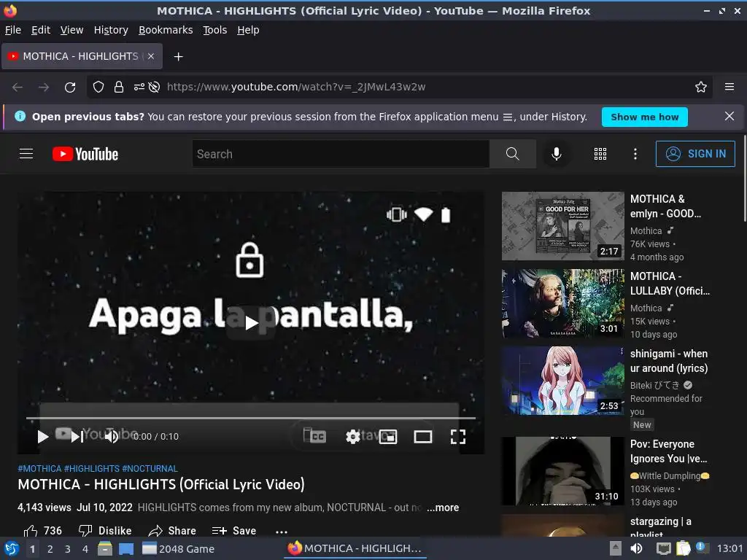Open the GOOD FOR HER video thumbnail
Image resolution: width=747 pixels, height=560 pixels.
click(x=562, y=226)
